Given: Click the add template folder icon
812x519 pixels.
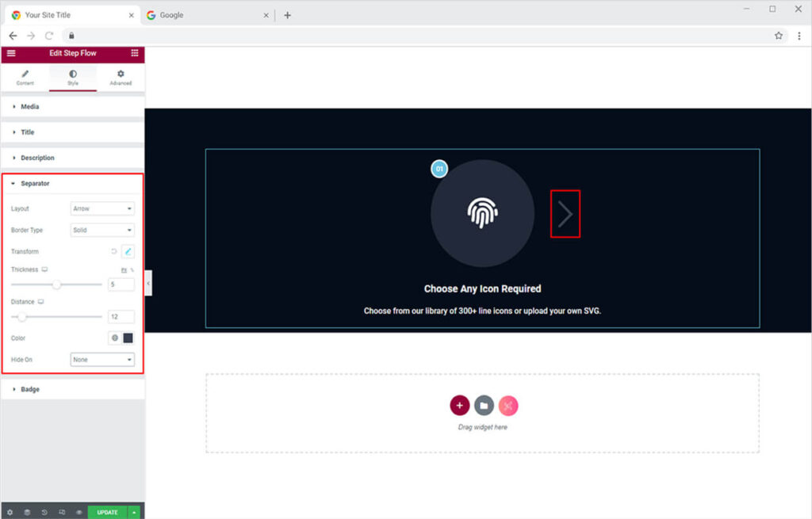Looking at the screenshot, I should [x=484, y=406].
